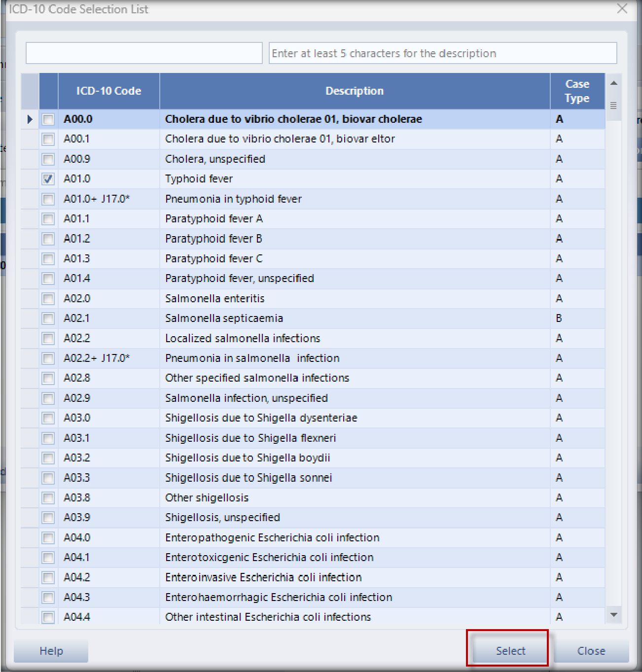Uncheck the Typhoid fever A01.0 checkbox
This screenshot has width=642, height=672.
(48, 179)
